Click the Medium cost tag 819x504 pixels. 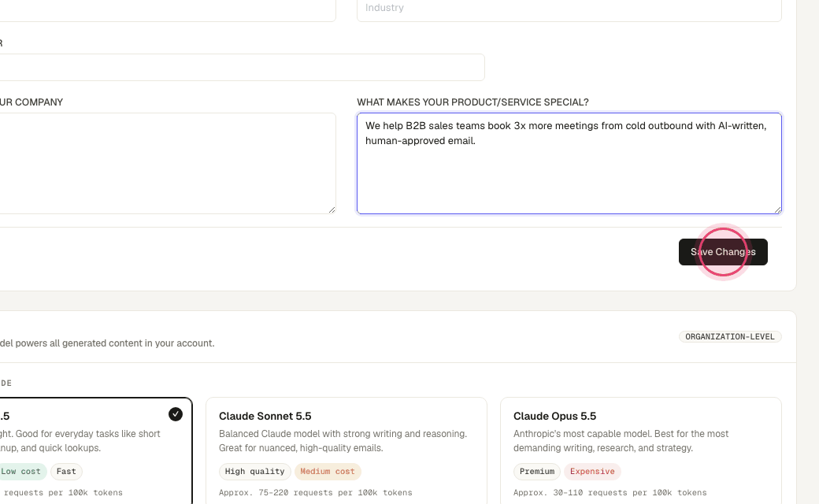pyautogui.click(x=328, y=472)
